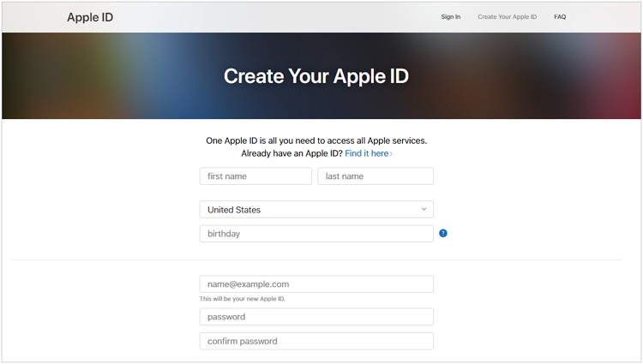Follow the Find it here link
Image resolution: width=643 pixels, height=364 pixels.
pos(369,153)
